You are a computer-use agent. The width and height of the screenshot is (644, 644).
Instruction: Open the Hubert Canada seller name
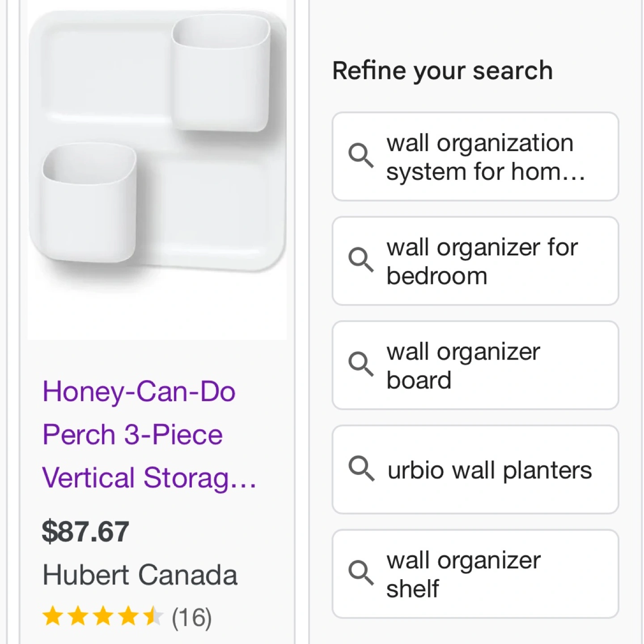140,575
